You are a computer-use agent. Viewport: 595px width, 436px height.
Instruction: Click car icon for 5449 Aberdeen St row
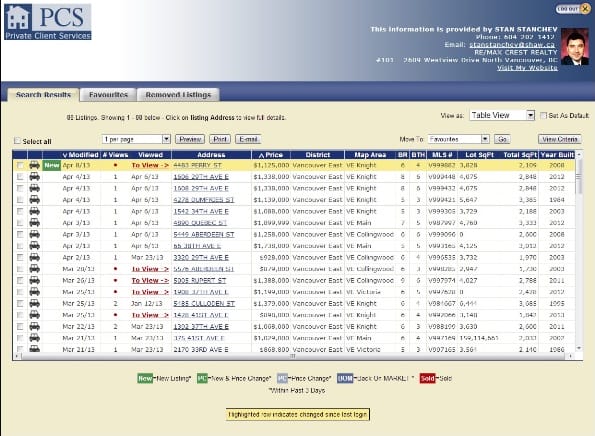tap(35, 234)
